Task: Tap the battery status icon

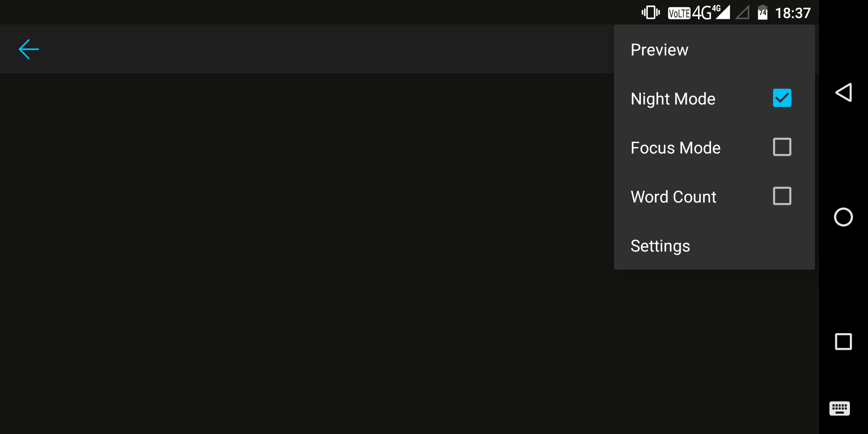Action: click(762, 13)
